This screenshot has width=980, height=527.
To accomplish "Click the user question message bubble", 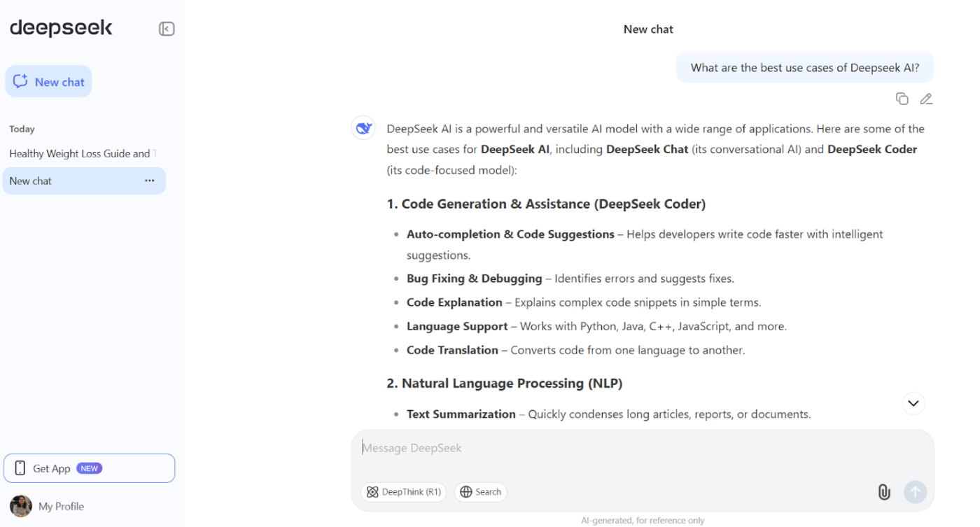I will coord(805,67).
